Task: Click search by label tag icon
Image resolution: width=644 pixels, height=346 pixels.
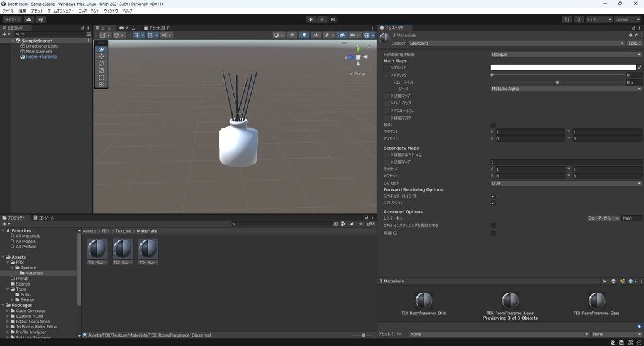Action: pyautogui.click(x=352, y=224)
